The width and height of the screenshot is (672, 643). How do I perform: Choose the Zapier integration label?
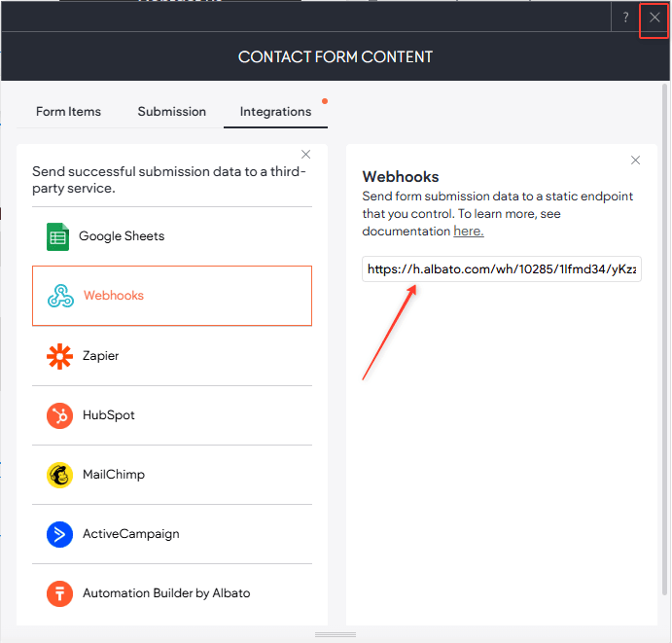point(101,356)
